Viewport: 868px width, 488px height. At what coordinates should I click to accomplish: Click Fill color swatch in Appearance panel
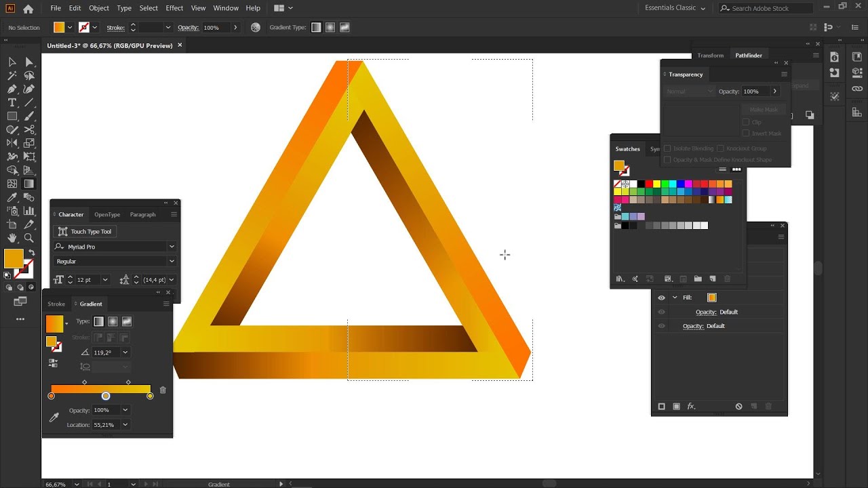click(712, 298)
